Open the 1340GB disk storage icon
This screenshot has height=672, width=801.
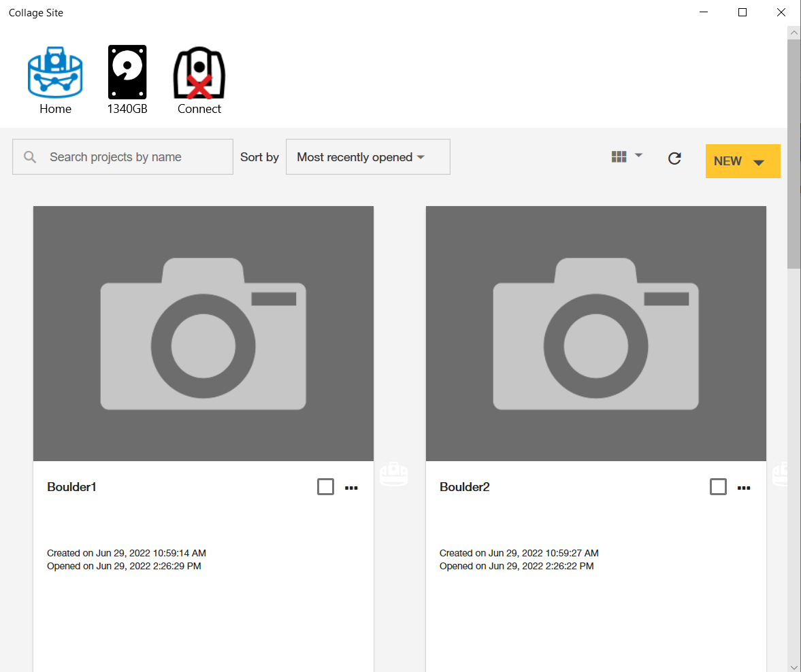pyautogui.click(x=127, y=73)
